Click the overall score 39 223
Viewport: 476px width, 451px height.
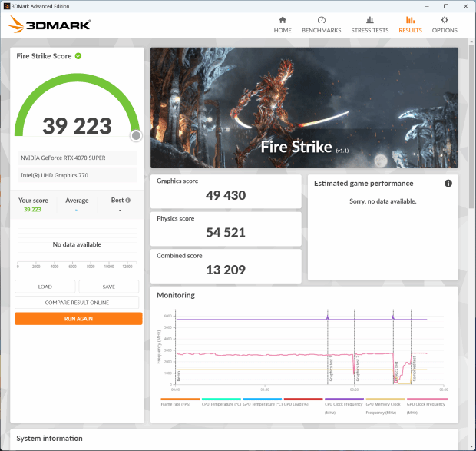[x=77, y=126]
